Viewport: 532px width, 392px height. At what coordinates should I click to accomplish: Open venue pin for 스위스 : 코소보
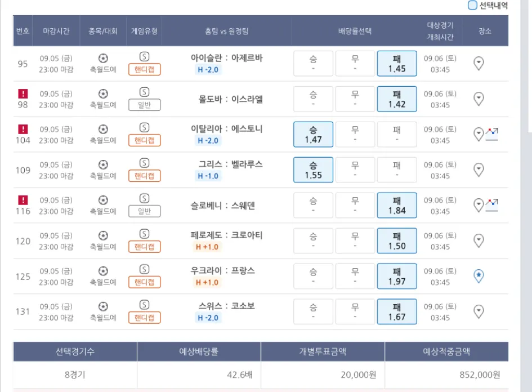(x=479, y=311)
